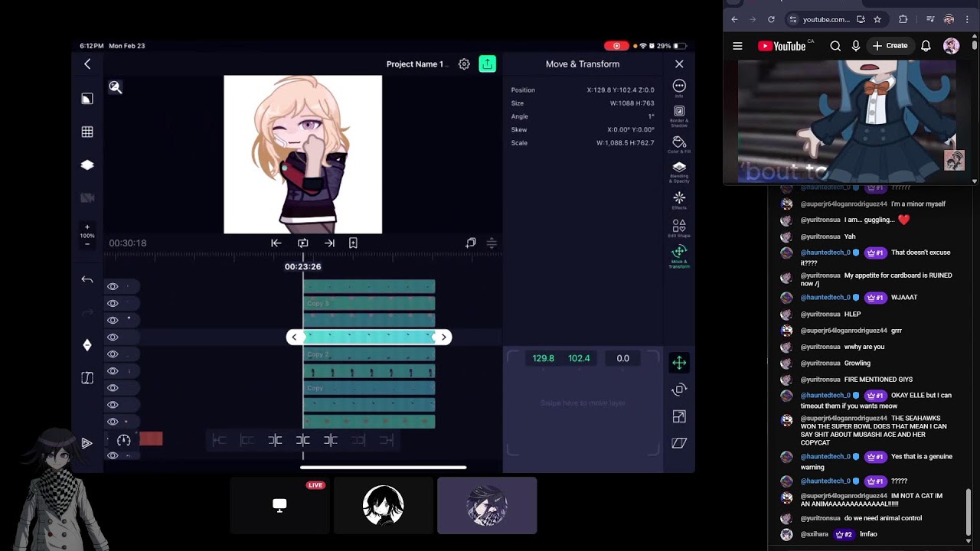Viewport: 980px width, 551px height.
Task: Click the Y position value 102.4
Action: pos(579,358)
